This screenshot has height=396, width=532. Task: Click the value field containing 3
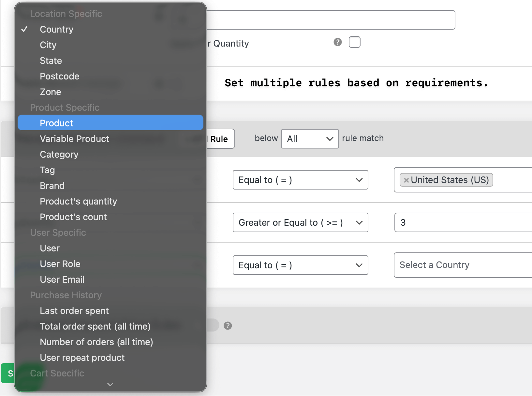click(x=456, y=222)
